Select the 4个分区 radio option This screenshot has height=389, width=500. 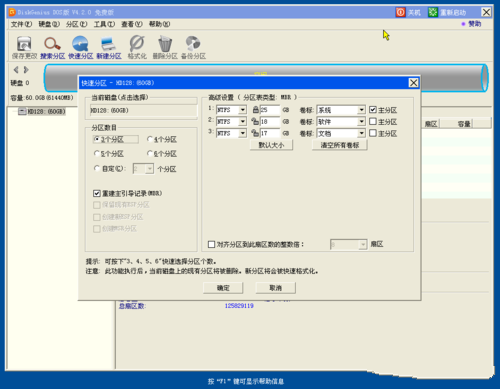click(150, 139)
